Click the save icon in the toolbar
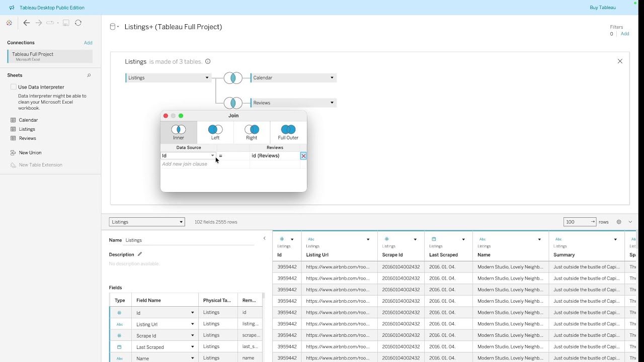The width and height of the screenshot is (644, 362). point(66,23)
